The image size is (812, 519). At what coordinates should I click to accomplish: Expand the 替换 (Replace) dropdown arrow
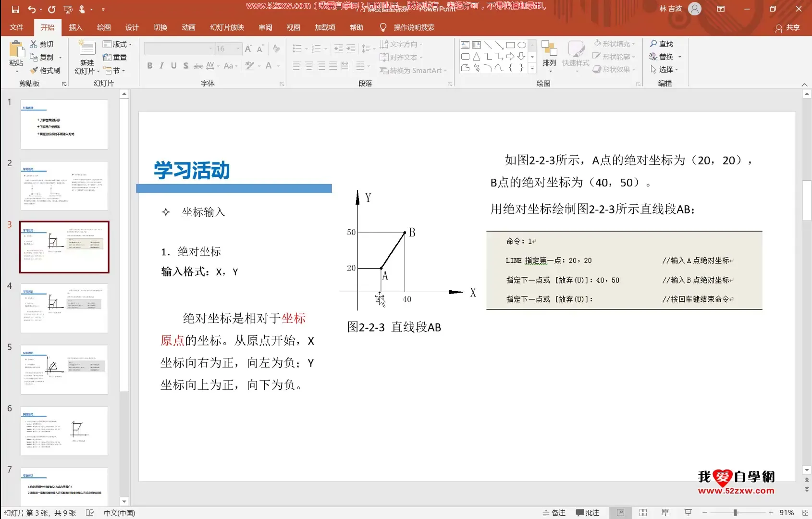click(680, 56)
